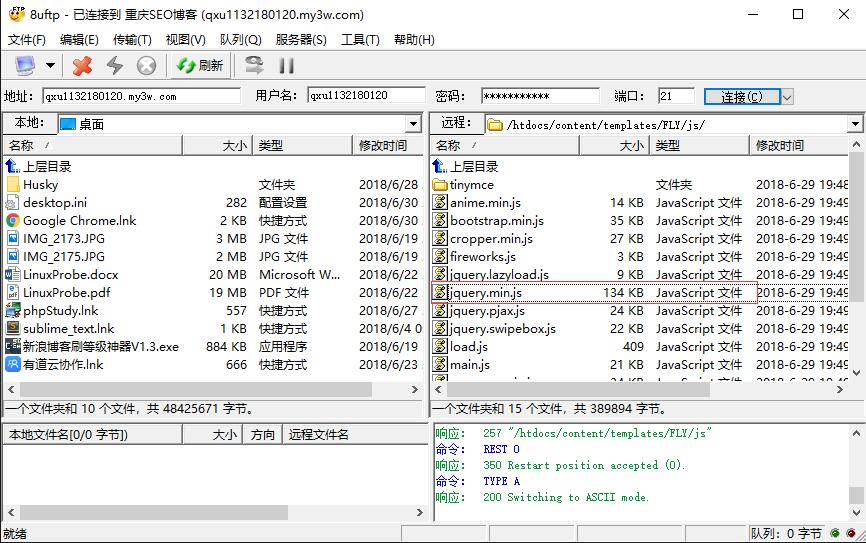Select 新浪博客刷等级神器V1.3.exe file
866x543 pixels.
(x=92, y=346)
